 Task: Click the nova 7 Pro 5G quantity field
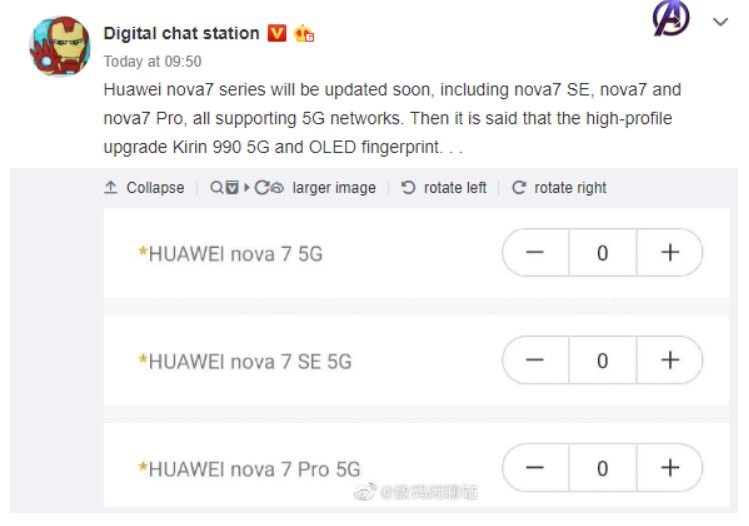coord(602,468)
